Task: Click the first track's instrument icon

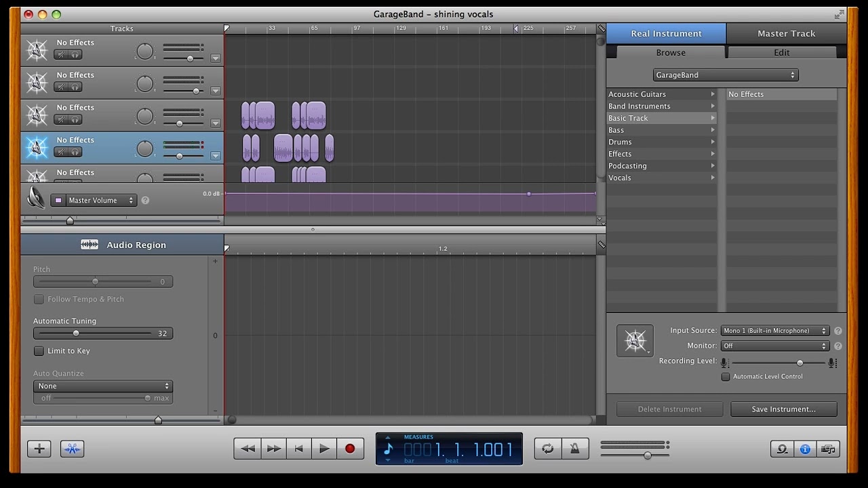Action: click(x=37, y=50)
